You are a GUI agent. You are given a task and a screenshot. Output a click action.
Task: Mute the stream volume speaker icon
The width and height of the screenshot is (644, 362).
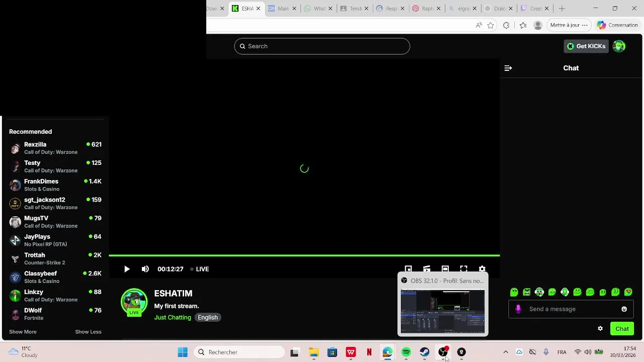point(145,269)
